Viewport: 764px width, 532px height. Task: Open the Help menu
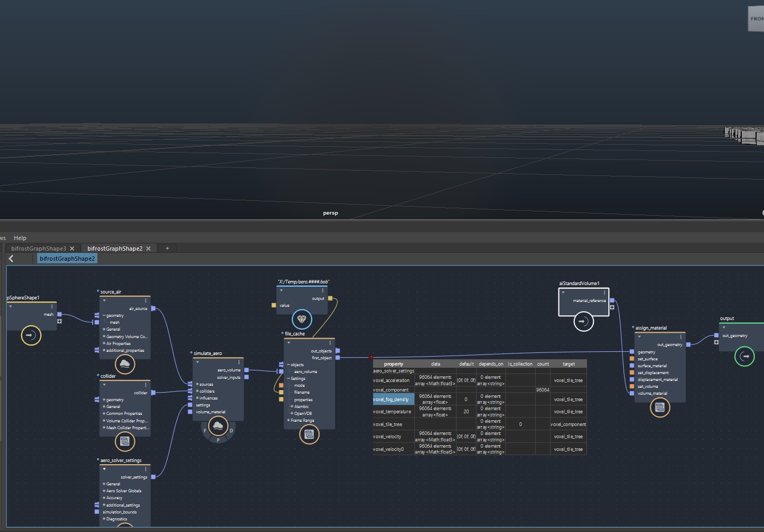[20, 237]
